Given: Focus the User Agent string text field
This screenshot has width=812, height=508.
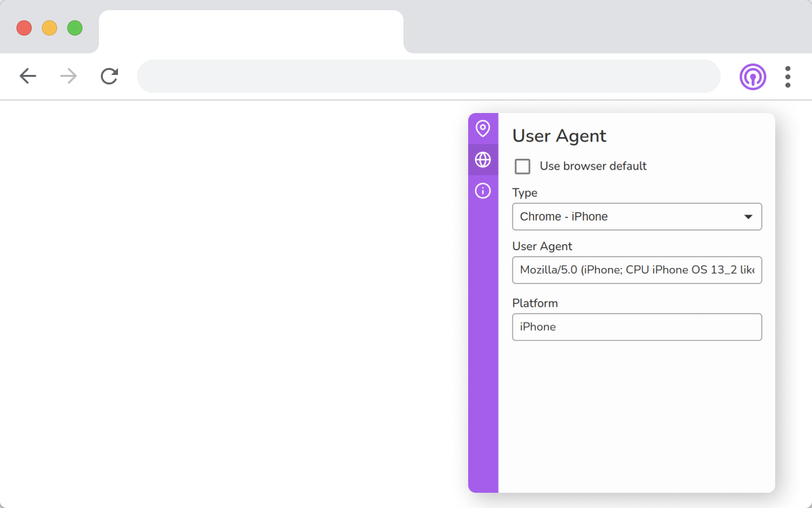Looking at the screenshot, I should [637, 270].
